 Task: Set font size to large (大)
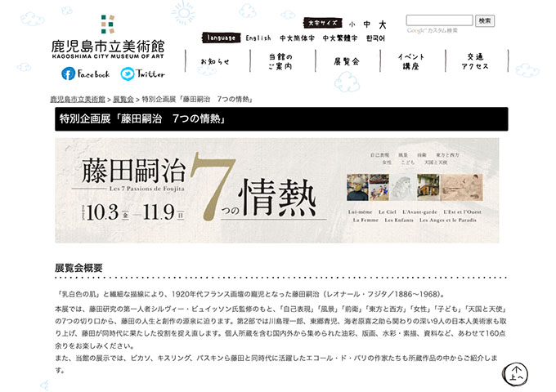(382, 24)
